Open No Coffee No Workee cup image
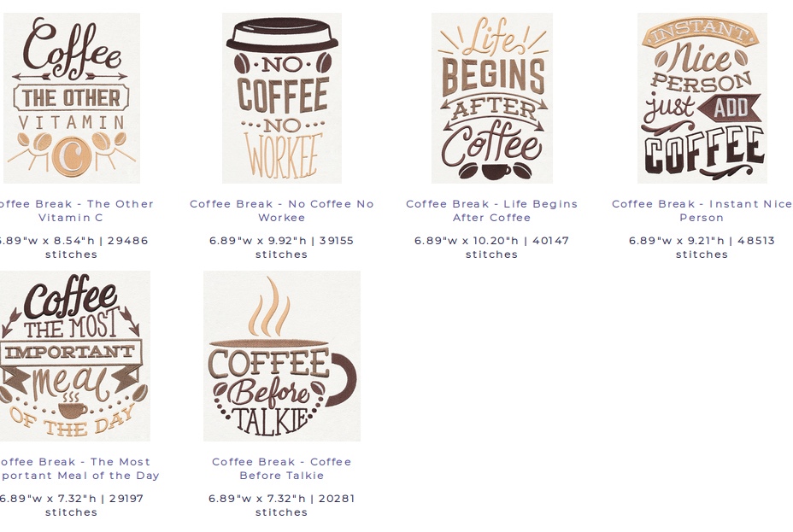This screenshot has height=532, width=793. coord(282,98)
